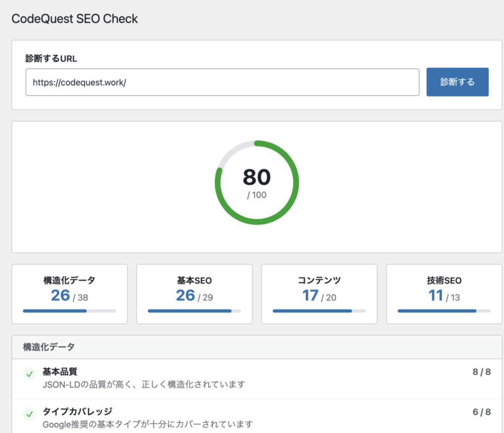Click the green checkmark icon beside 基本品質

tap(30, 374)
